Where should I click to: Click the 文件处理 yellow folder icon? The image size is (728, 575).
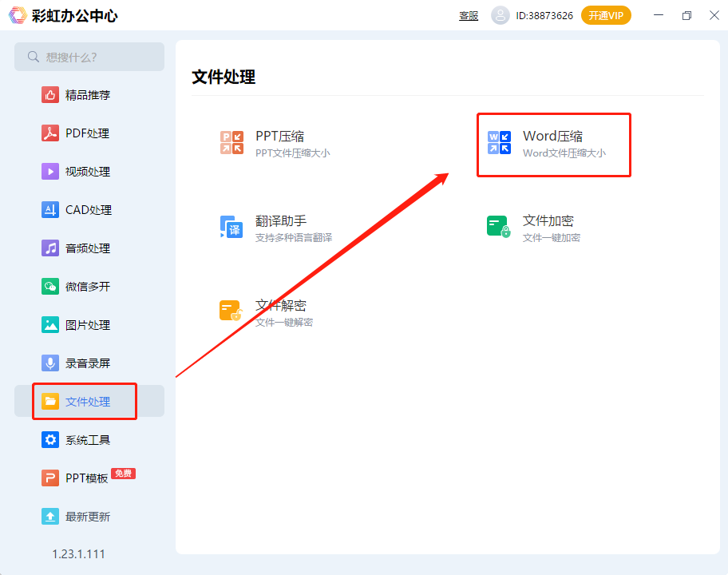point(50,401)
